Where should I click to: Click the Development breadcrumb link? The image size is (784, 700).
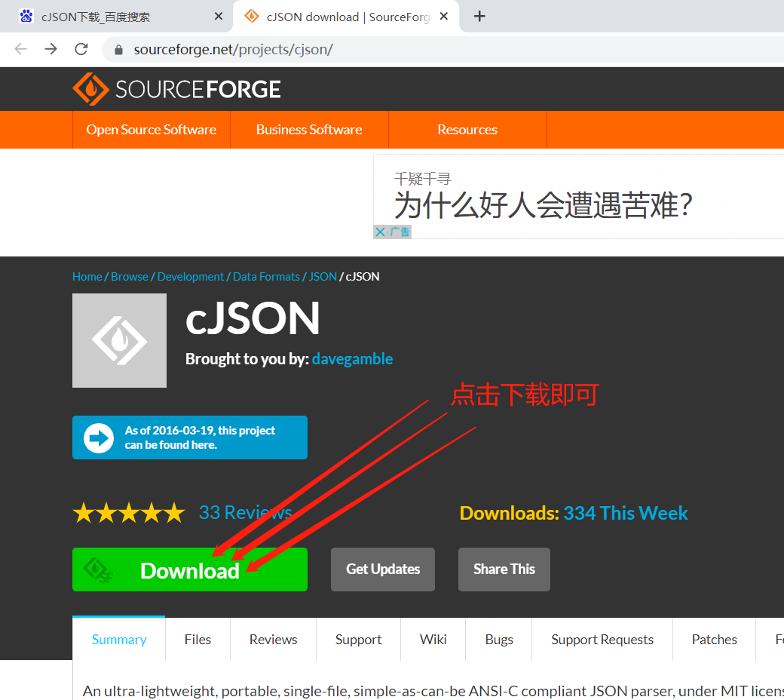(x=191, y=277)
